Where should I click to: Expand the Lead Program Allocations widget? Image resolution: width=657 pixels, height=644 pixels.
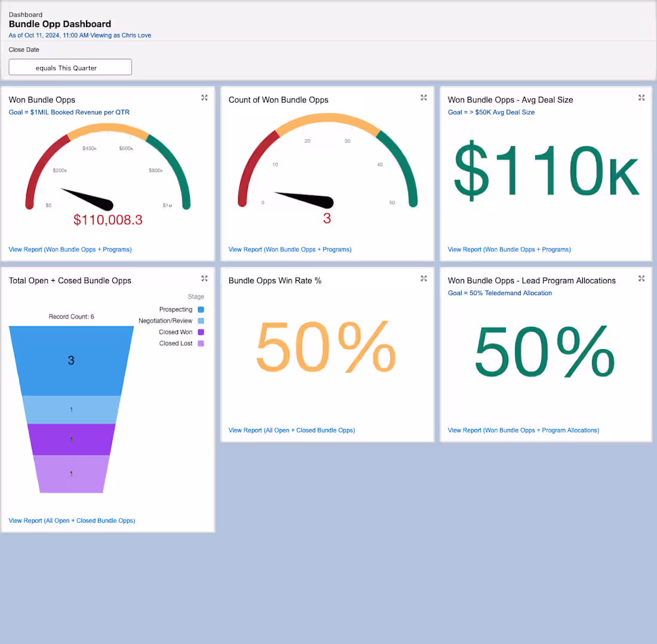641,278
